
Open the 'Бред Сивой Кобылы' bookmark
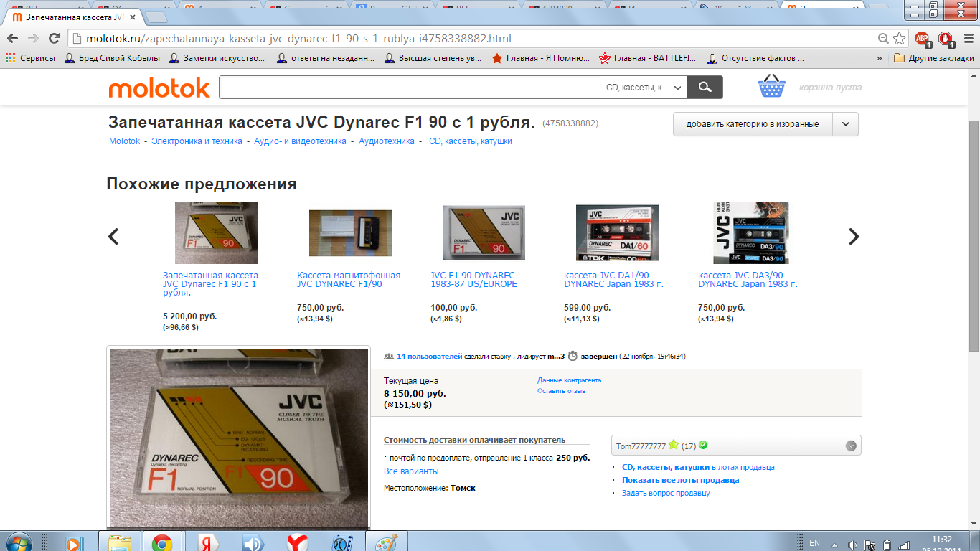pyautogui.click(x=113, y=58)
